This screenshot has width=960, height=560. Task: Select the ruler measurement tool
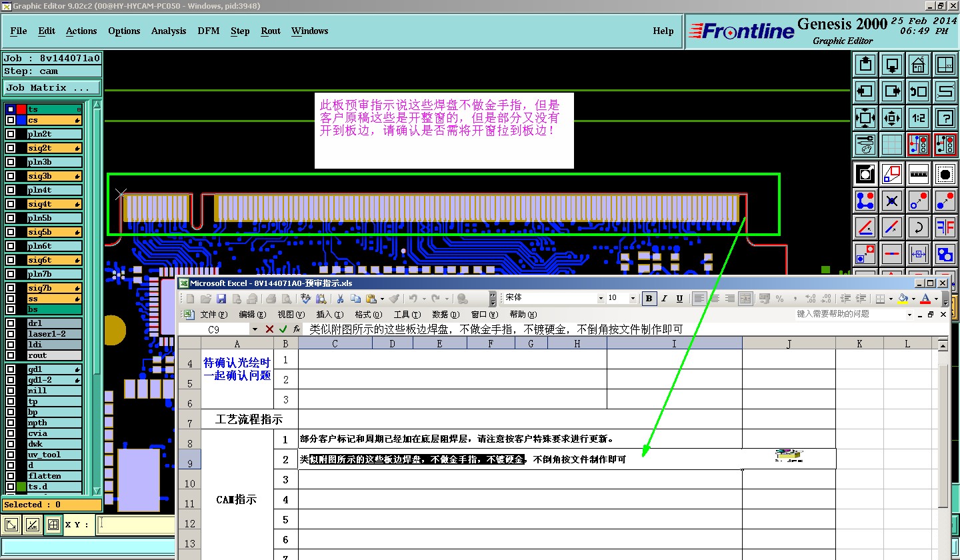(918, 174)
